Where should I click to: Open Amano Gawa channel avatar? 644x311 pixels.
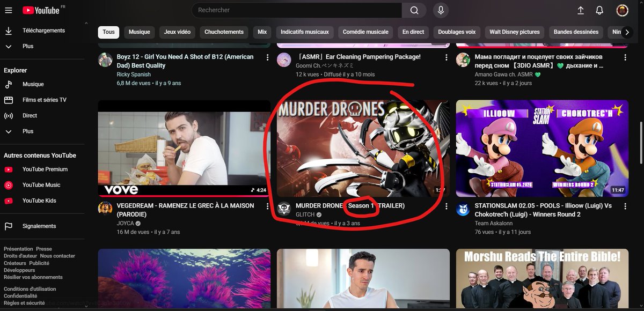tap(463, 60)
